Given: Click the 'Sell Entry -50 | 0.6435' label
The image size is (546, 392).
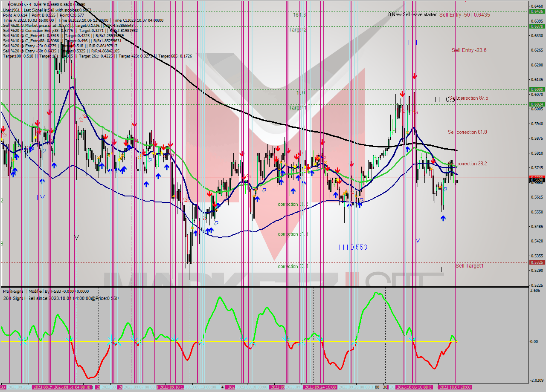Looking at the screenshot, I should (464, 14).
